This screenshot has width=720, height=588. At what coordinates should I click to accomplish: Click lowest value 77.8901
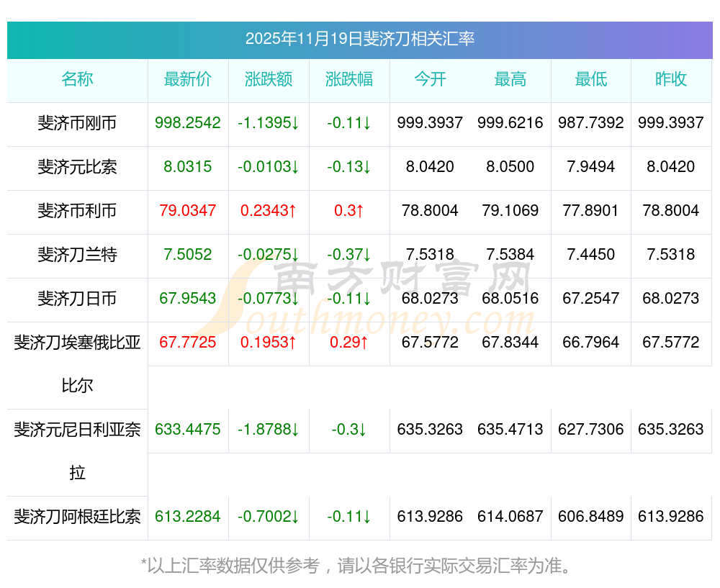click(x=591, y=211)
